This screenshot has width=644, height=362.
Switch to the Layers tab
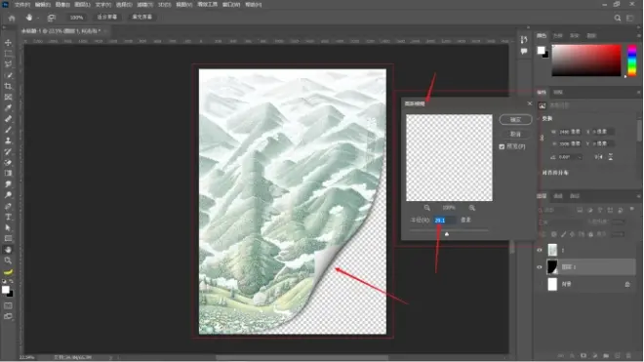tap(542, 196)
